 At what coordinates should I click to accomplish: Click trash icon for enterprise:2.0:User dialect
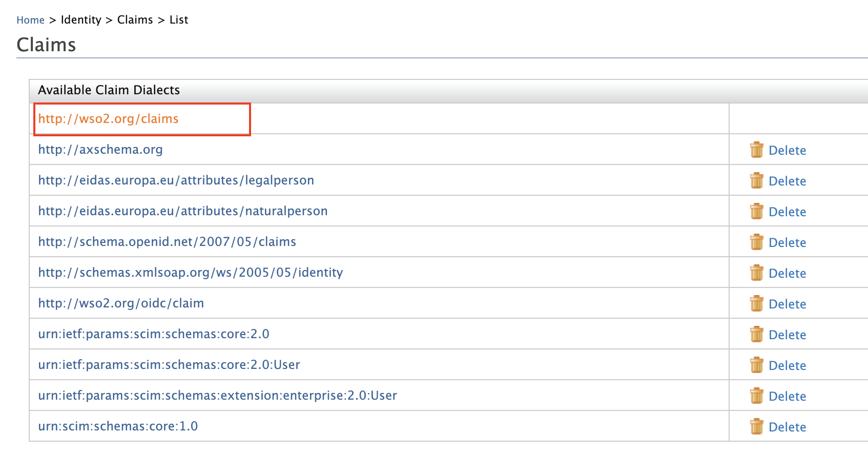pos(756,396)
